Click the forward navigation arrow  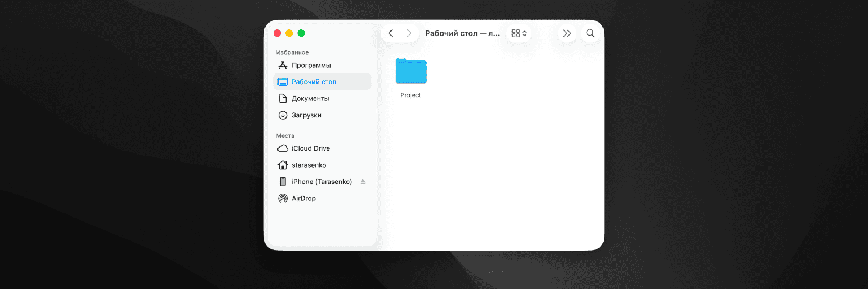coord(409,33)
